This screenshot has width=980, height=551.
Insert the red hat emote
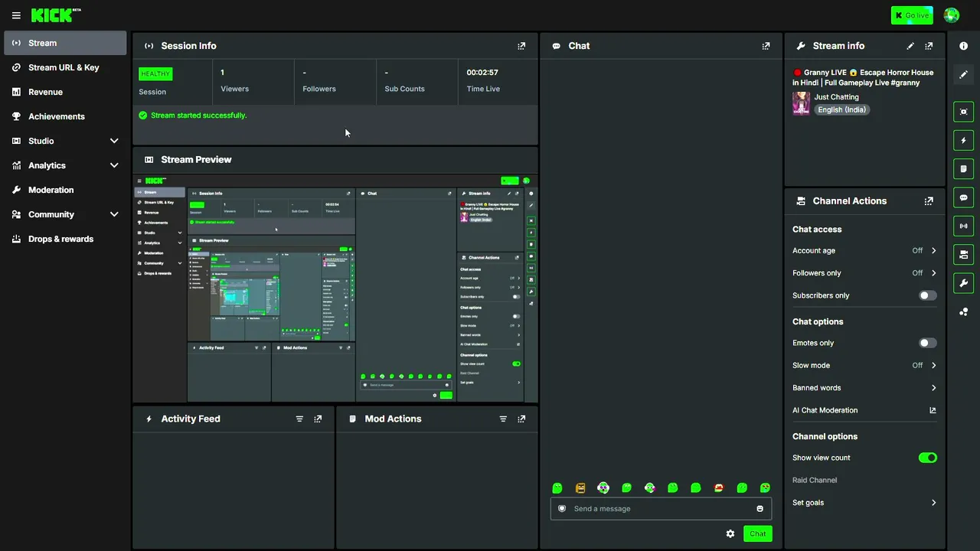coord(719,488)
